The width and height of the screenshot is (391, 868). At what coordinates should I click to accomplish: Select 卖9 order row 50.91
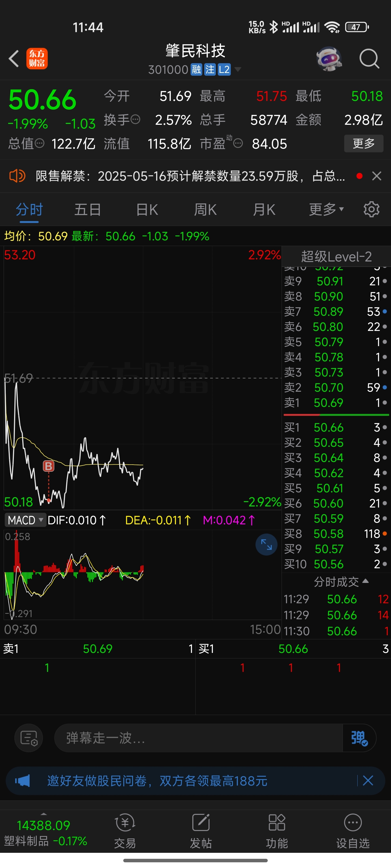point(336,281)
